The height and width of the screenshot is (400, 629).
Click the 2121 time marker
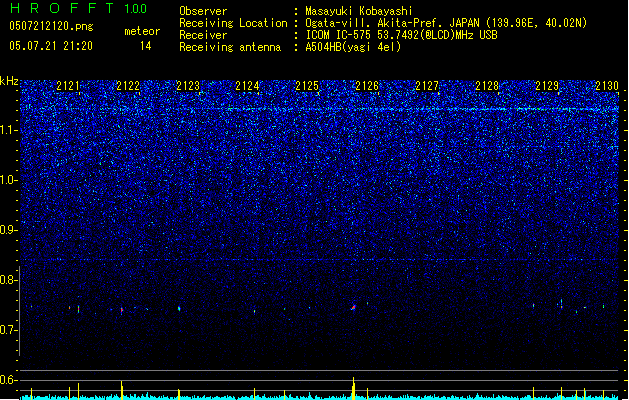point(68,86)
